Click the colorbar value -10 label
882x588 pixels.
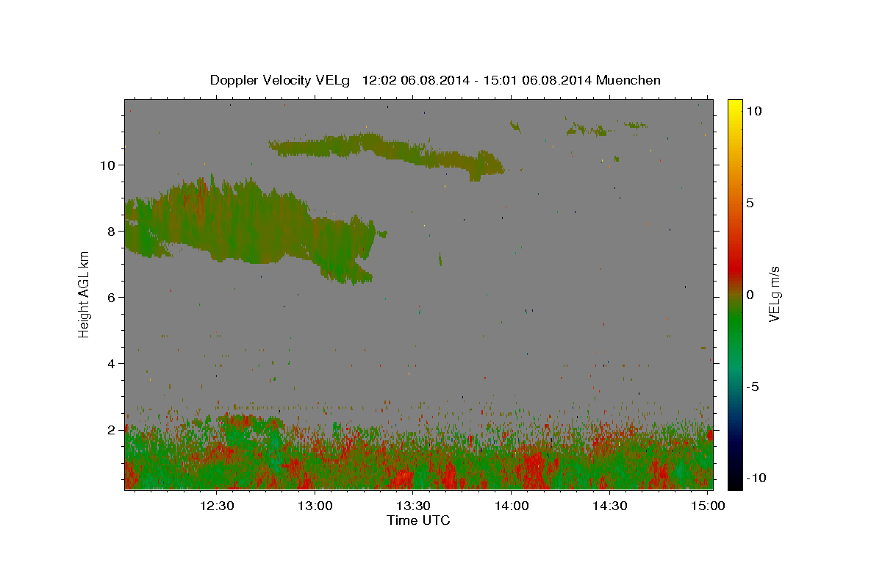tap(756, 478)
